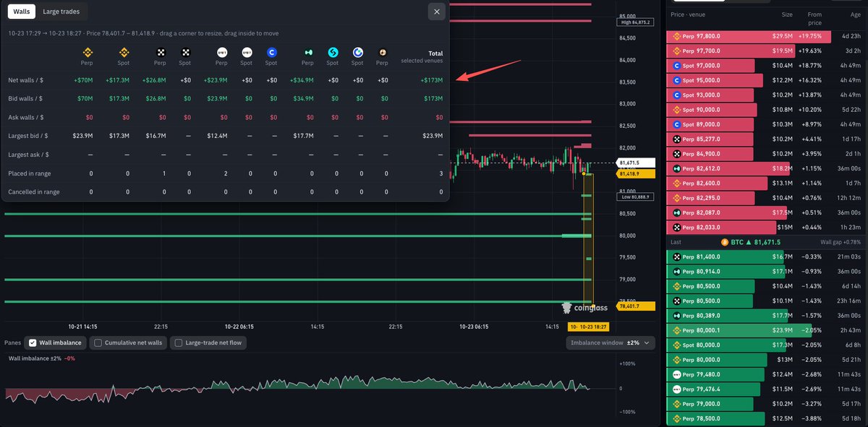Click the venue icon on Perp 80,000.1 row
868x427 pixels.
click(x=678, y=330)
